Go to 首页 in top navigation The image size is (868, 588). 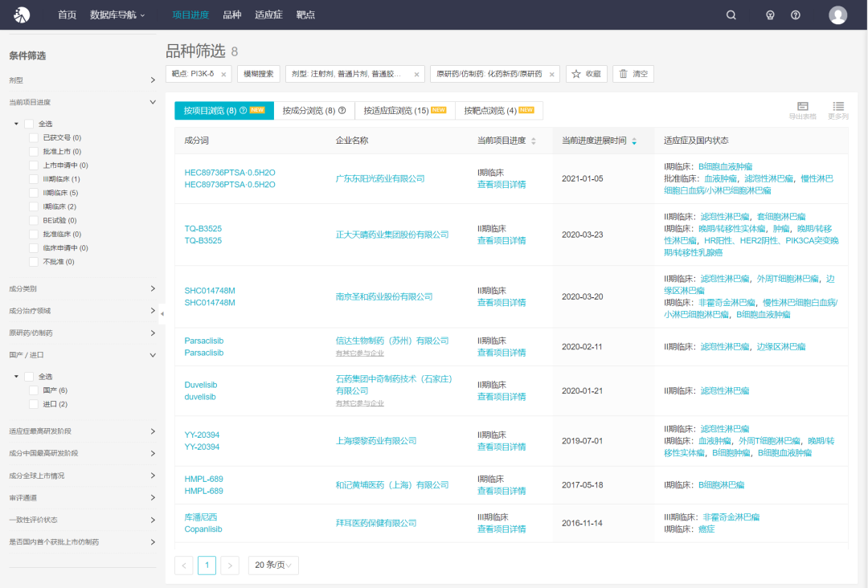pyautogui.click(x=67, y=15)
